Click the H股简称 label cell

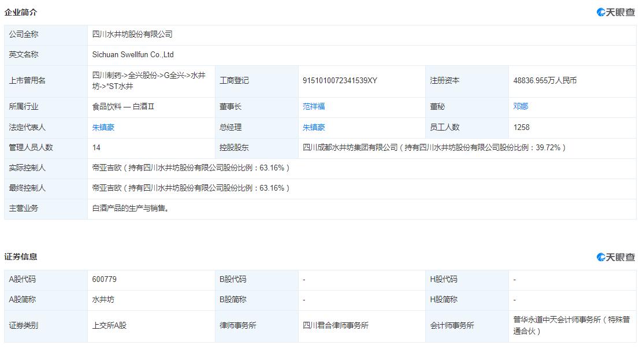click(467, 300)
